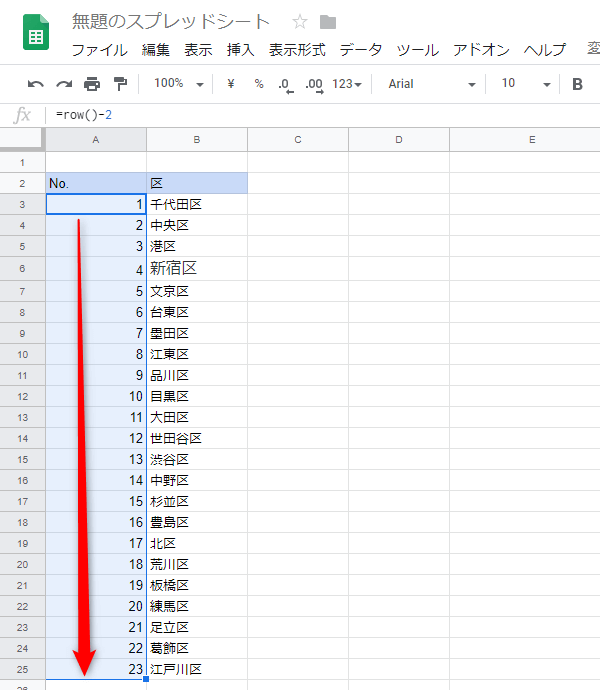Image resolution: width=600 pixels, height=690 pixels.
Task: Select cell containing 新宿区
Action: pyautogui.click(x=197, y=268)
